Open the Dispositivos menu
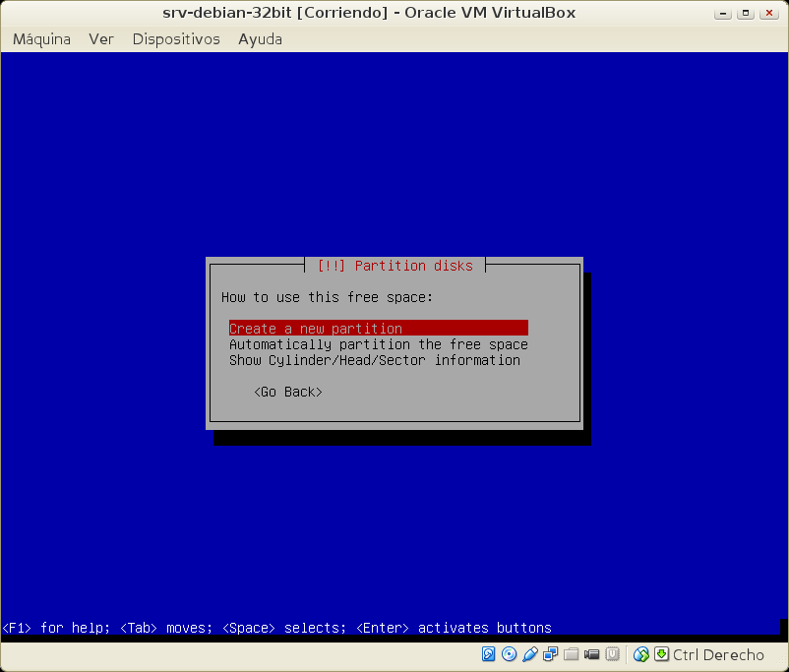Screen dimensions: 789x672 click(x=176, y=39)
